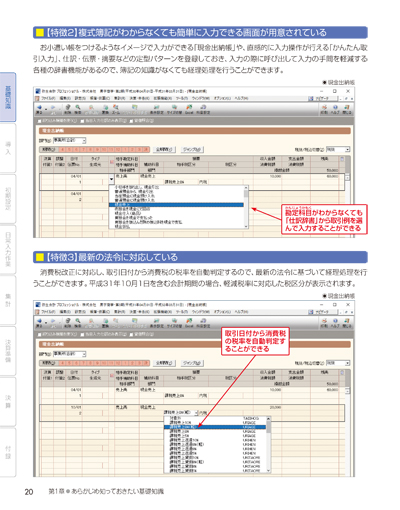The width and height of the screenshot is (400, 510).
Task: Toggle the third filter checkbox in upper window
Action: pyautogui.click(x=131, y=121)
